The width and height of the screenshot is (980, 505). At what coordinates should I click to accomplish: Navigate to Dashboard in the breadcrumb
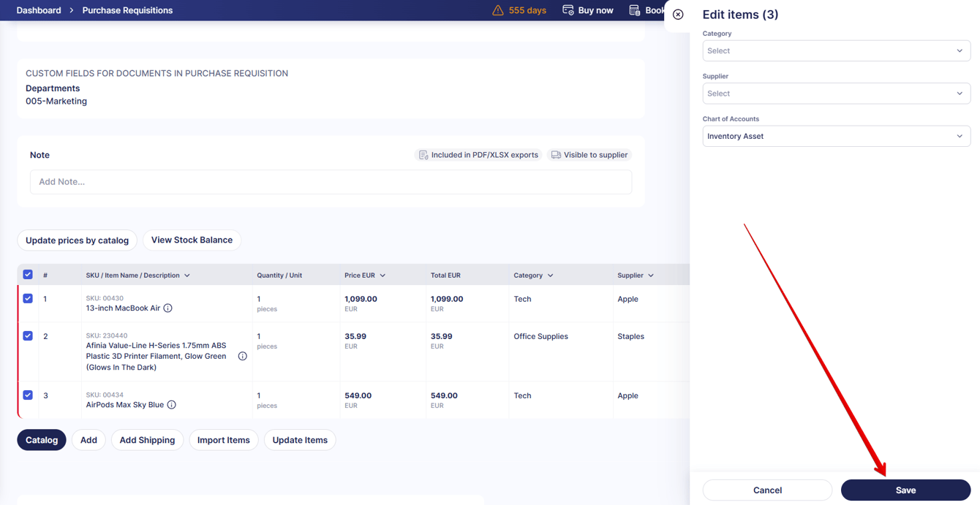click(x=38, y=10)
